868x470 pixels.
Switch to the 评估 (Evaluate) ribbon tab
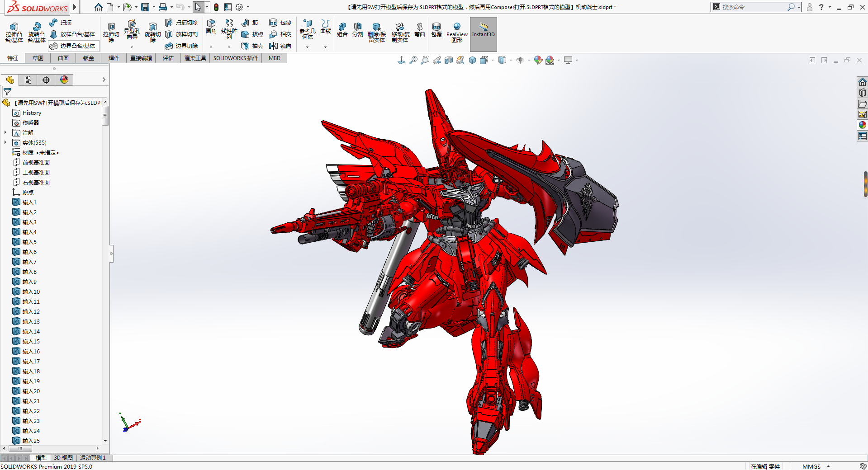coord(168,58)
